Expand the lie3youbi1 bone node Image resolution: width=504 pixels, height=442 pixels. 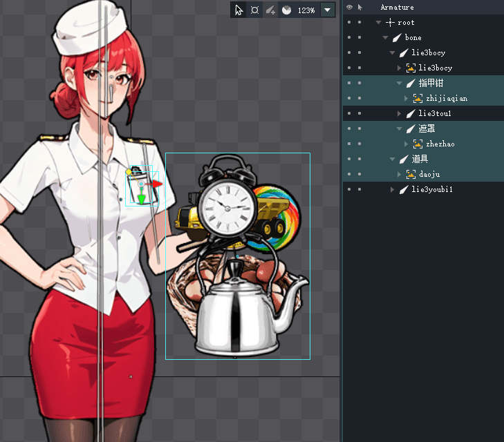393,189
